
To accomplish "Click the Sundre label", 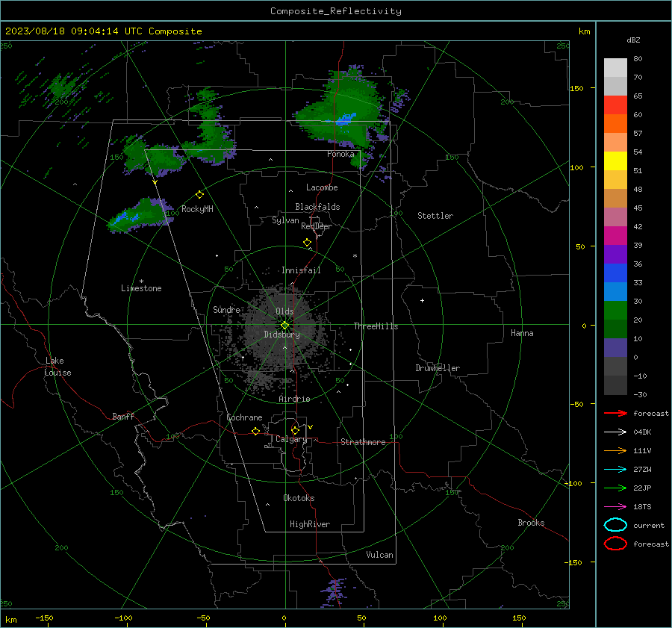I will [x=227, y=309].
